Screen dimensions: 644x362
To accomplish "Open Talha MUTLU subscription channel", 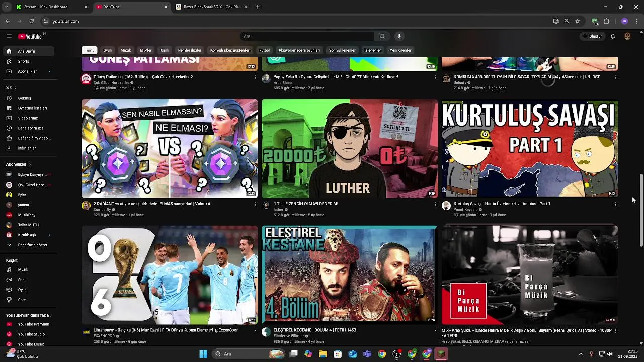I will (x=29, y=225).
